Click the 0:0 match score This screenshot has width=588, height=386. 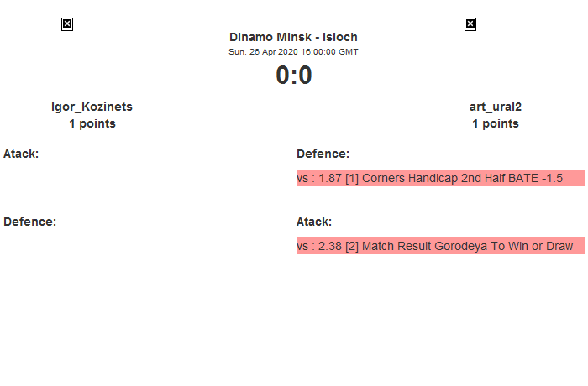tap(293, 76)
